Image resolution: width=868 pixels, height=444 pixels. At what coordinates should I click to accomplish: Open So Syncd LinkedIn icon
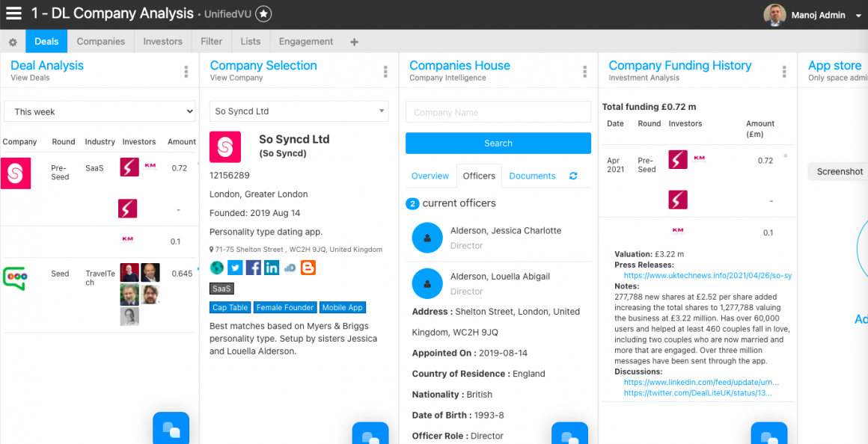[271, 268]
